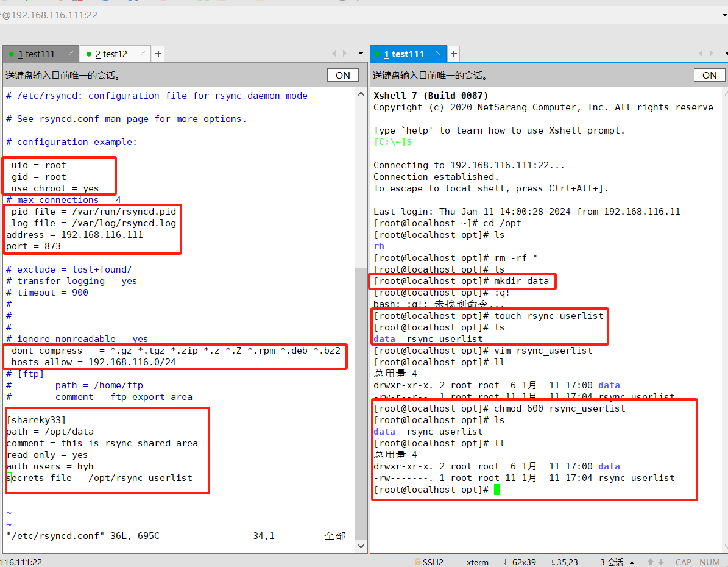Click the green cursor at the final prompt
728x567 pixels.
click(497, 490)
